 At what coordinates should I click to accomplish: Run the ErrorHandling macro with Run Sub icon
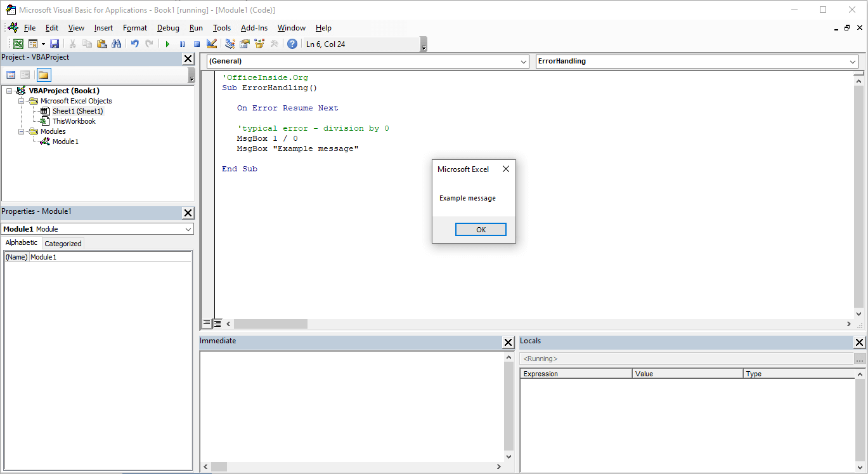[167, 43]
